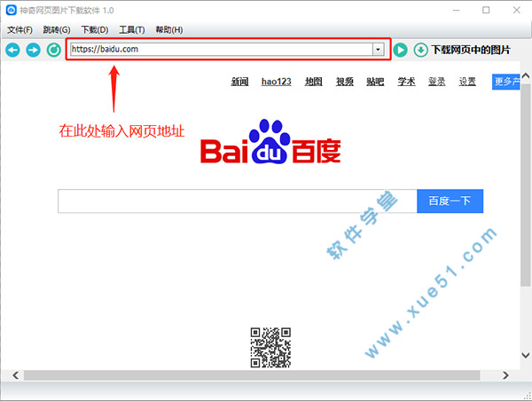Close the application window
This screenshot has height=401, width=532.
point(516,10)
